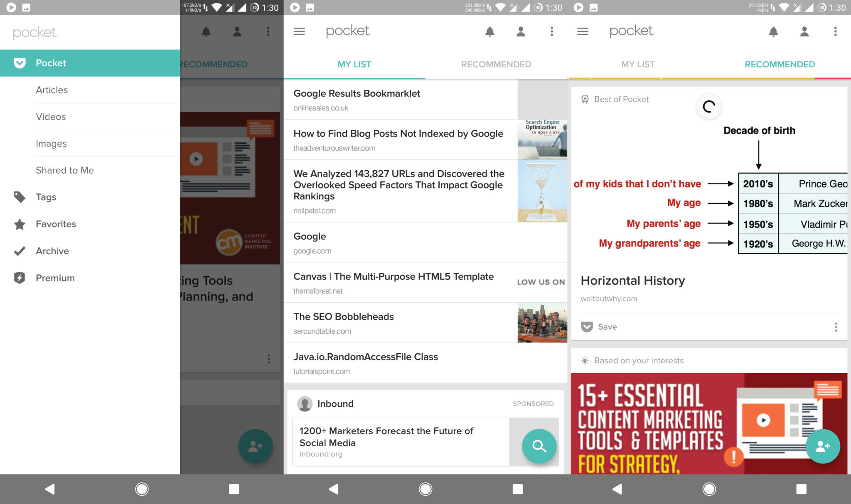Open the SEO Bobbleheads article thumbnail
This screenshot has width=851, height=504.
(x=542, y=323)
